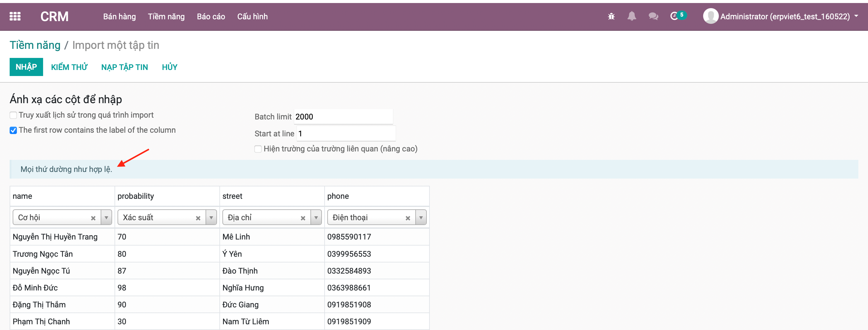
Task: Enable Hiện trường của trường liên quan checkbox
Action: click(x=258, y=149)
